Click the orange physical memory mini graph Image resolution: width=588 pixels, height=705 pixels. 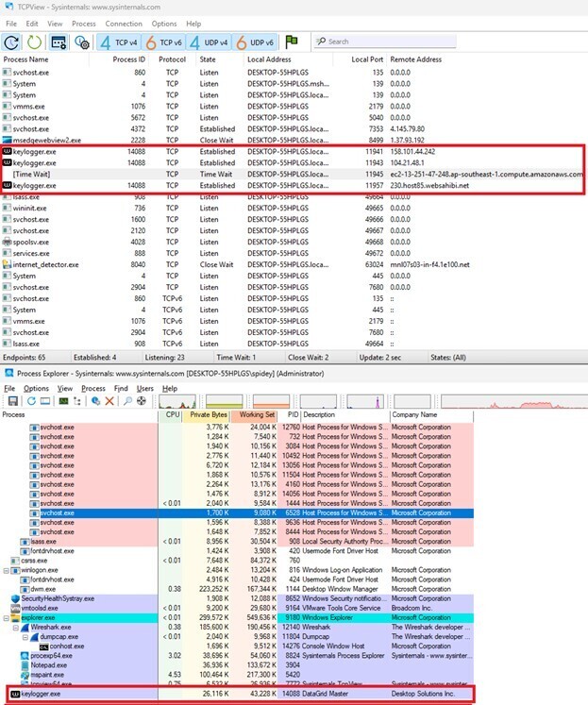[x=271, y=401]
